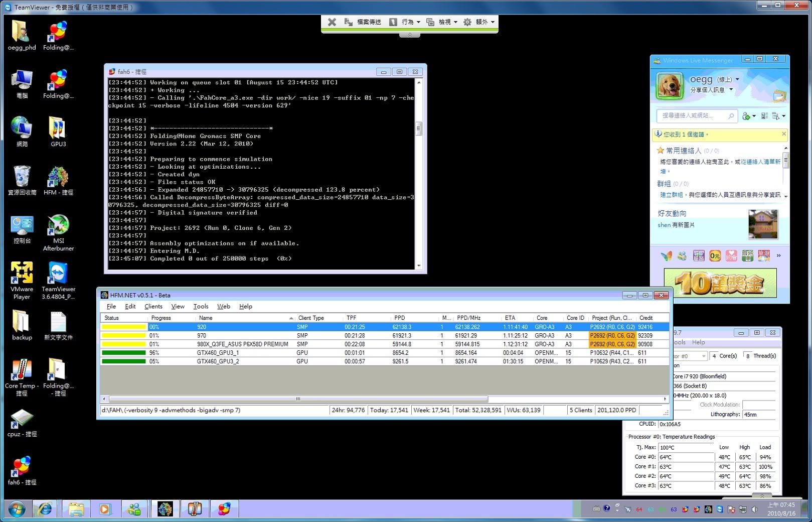Click the Core Temp taskbar button
This screenshot has height=522, width=812.
pyautogui.click(x=195, y=509)
